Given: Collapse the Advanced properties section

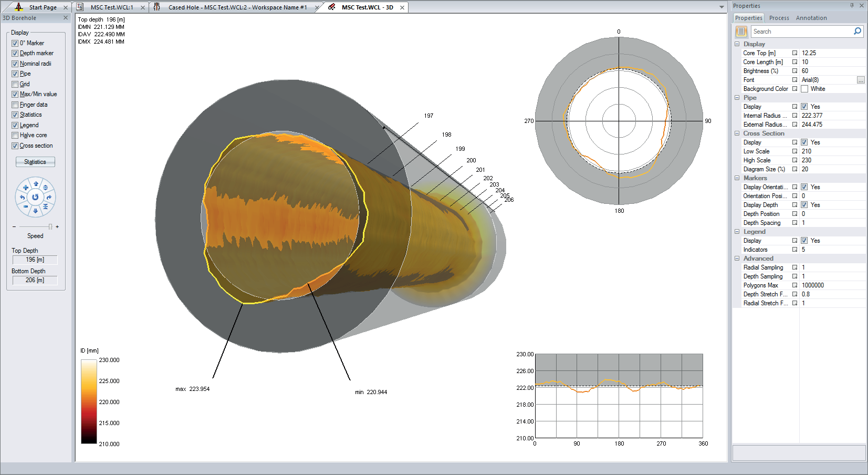Looking at the screenshot, I should point(737,258).
